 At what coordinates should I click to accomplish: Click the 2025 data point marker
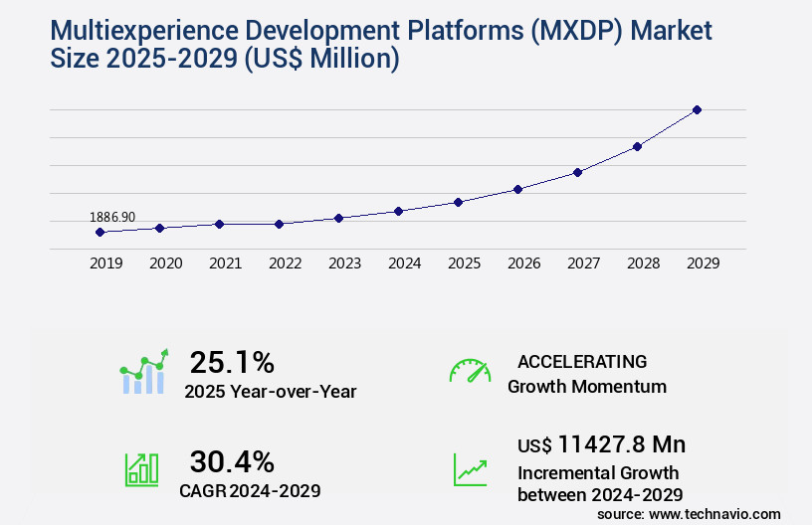click(x=458, y=202)
